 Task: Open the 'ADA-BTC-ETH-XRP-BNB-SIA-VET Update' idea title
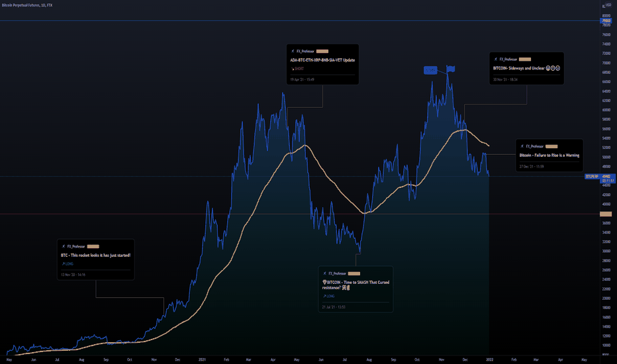click(x=322, y=60)
